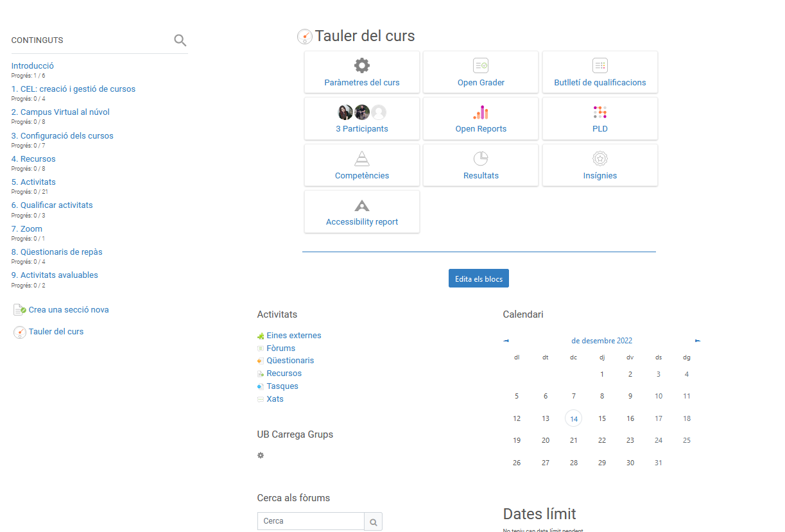Click the search magnifier icon beside Continguts
This screenshot has height=532, width=785.
[180, 40]
